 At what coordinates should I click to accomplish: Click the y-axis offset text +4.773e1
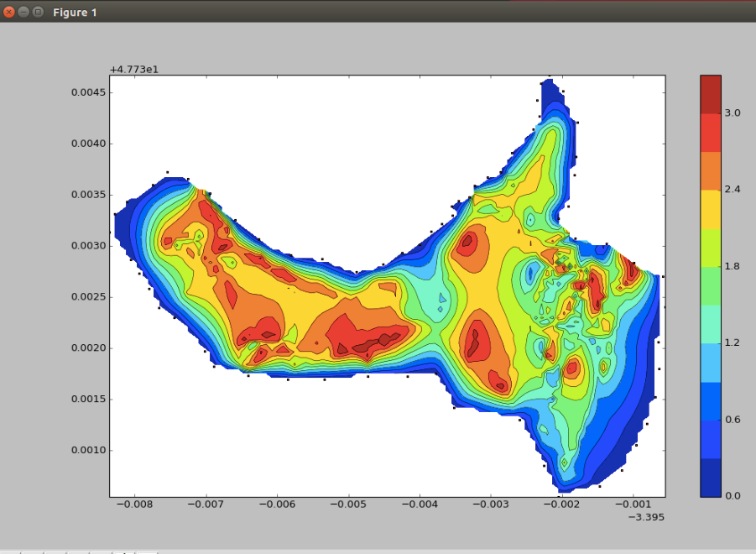point(134,70)
